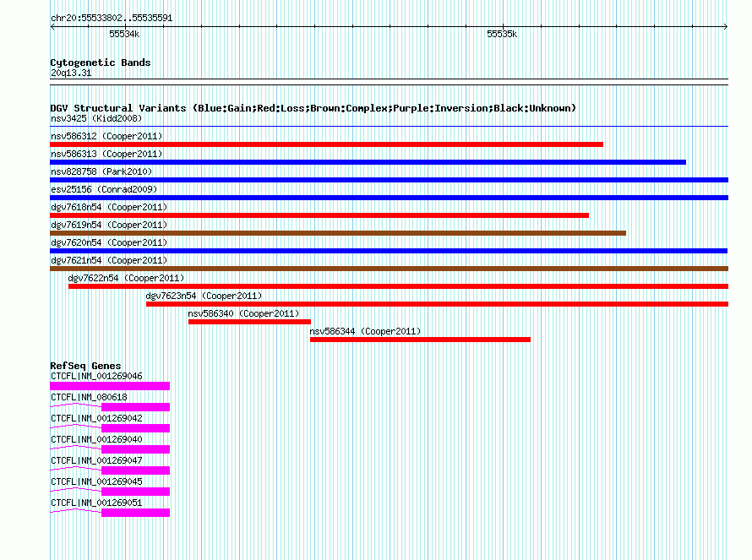Click the 55534k ruler tick label
752x560 pixels.
pos(124,34)
